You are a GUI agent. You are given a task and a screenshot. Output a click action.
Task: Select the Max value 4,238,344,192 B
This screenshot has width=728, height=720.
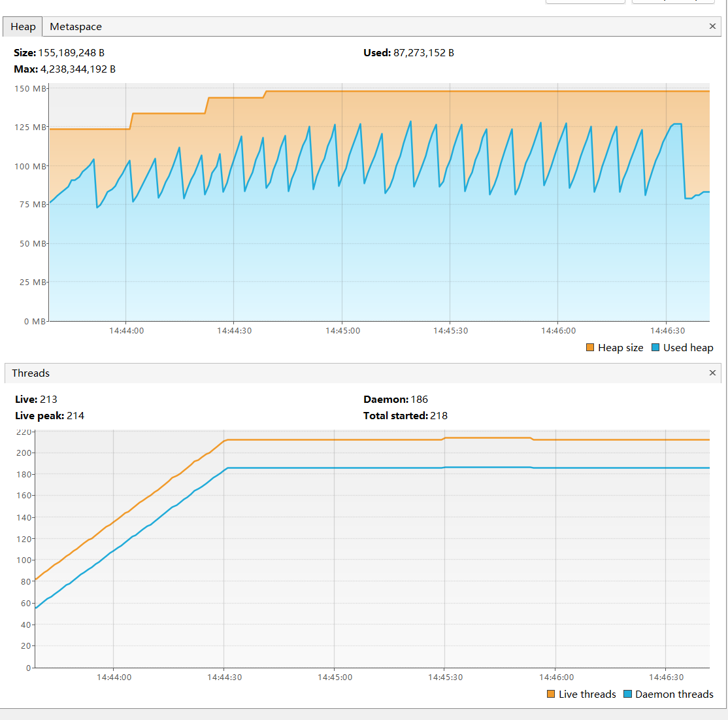(x=78, y=69)
